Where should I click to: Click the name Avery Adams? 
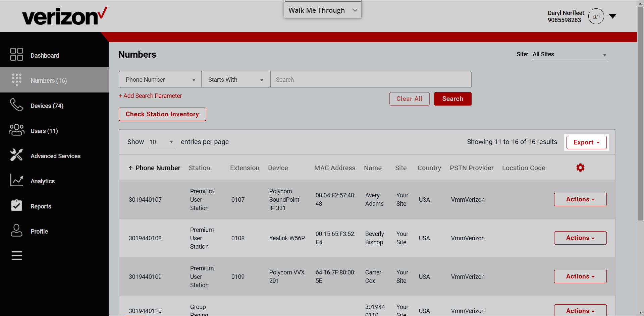(x=374, y=199)
